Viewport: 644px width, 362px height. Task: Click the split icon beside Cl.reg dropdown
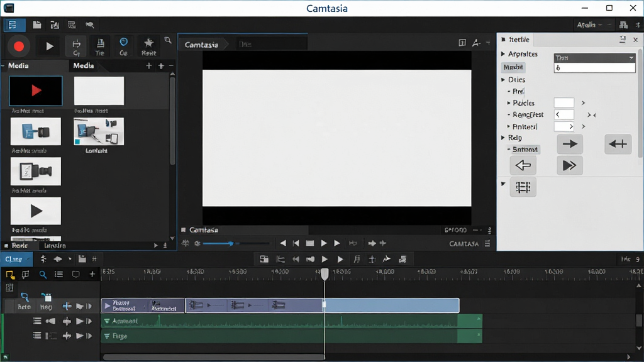click(43, 259)
